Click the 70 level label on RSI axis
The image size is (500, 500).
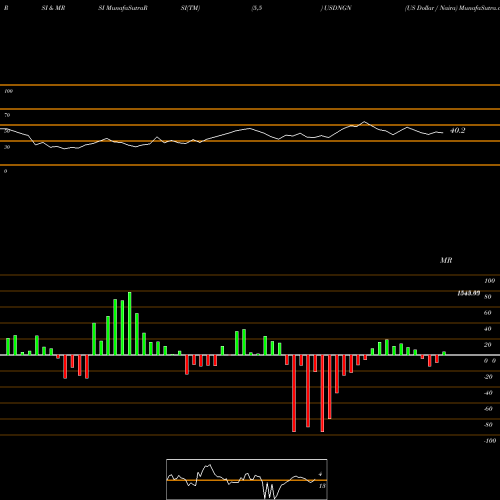pyautogui.click(x=7, y=115)
